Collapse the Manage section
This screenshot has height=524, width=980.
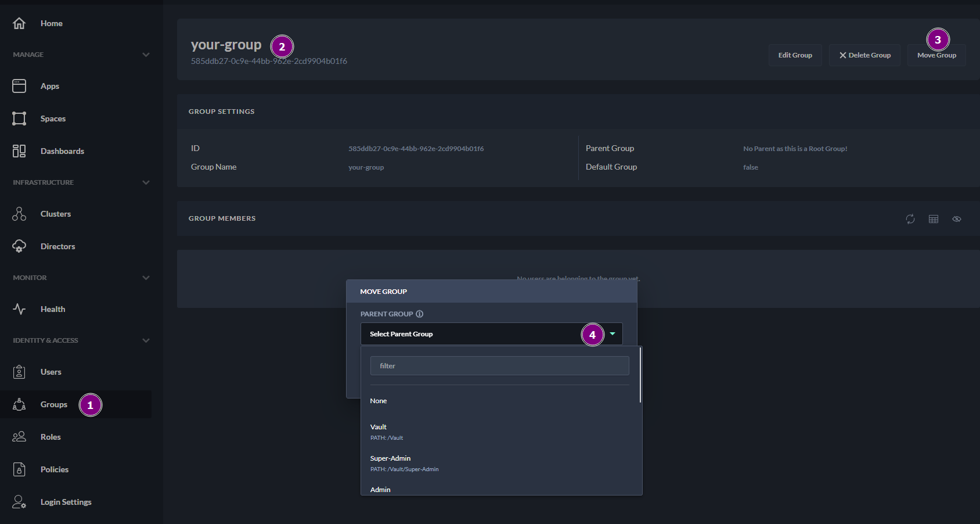(x=146, y=55)
